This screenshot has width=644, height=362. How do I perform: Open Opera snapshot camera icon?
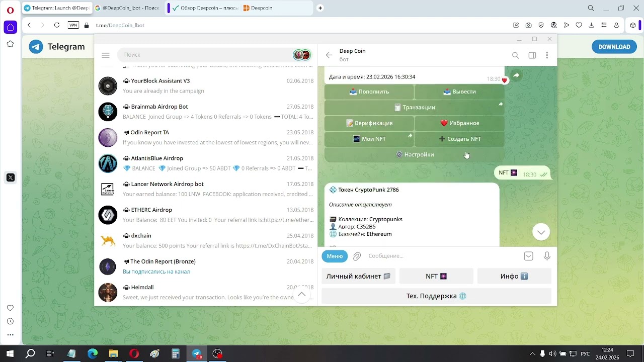[x=528, y=25]
